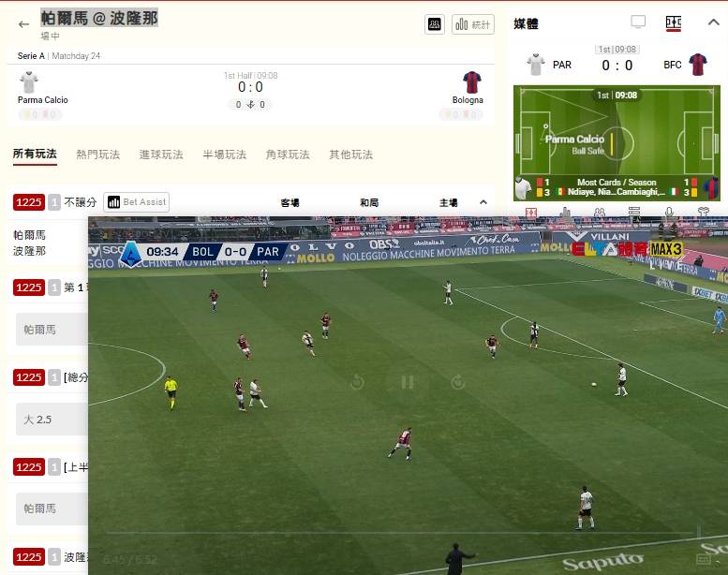
Task: Select the 大 2.5 over bet option
Action: tap(52, 420)
